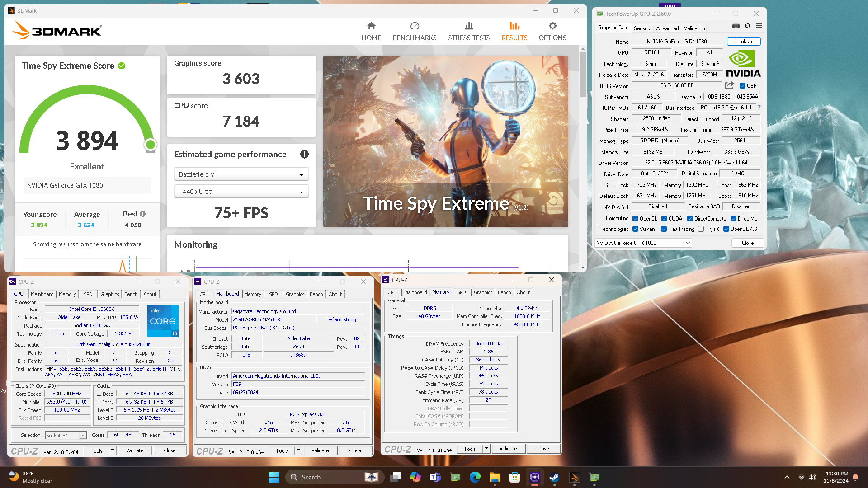Open Battlefield V game dropdown
The width and height of the screenshot is (868, 488).
[x=241, y=174]
